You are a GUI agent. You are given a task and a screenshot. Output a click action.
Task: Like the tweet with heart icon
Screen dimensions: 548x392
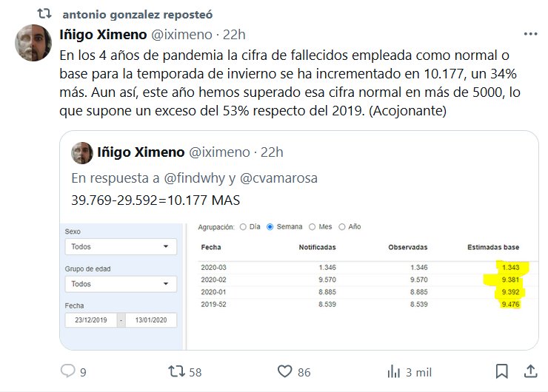pos(285,371)
